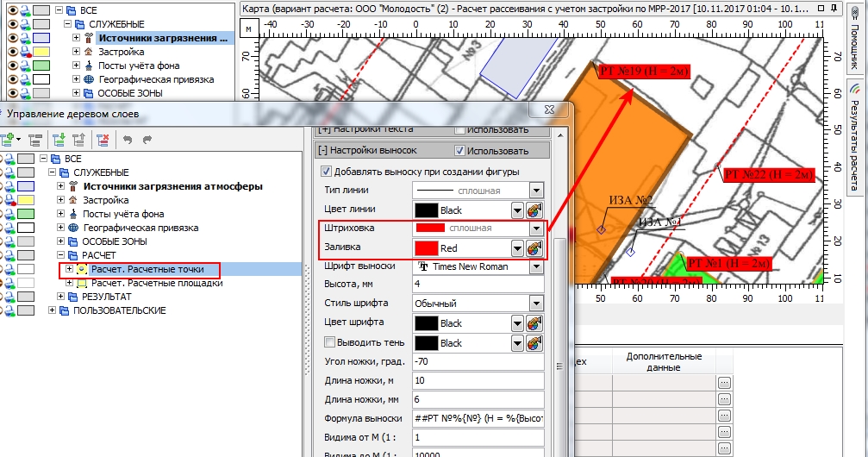The width and height of the screenshot is (868, 457).
Task: Click printer icon of Расчетные точки row in dialog
Action: coord(9,269)
